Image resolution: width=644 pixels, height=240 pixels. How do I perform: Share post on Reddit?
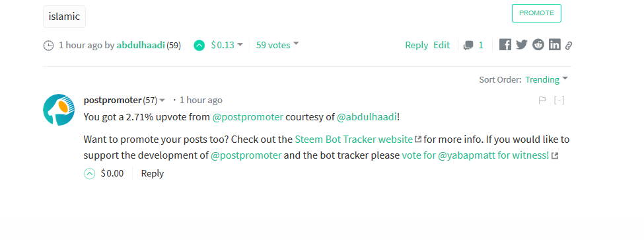[x=538, y=45]
